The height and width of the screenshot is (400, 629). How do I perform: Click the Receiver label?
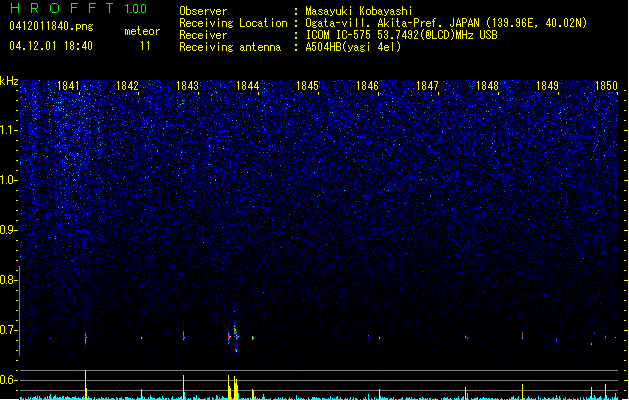tap(203, 35)
